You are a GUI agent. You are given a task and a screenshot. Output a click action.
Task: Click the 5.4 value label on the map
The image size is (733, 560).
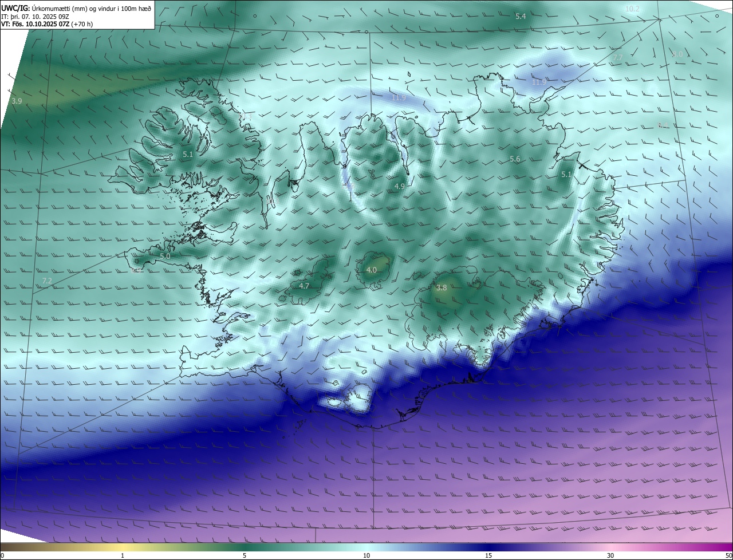click(521, 17)
